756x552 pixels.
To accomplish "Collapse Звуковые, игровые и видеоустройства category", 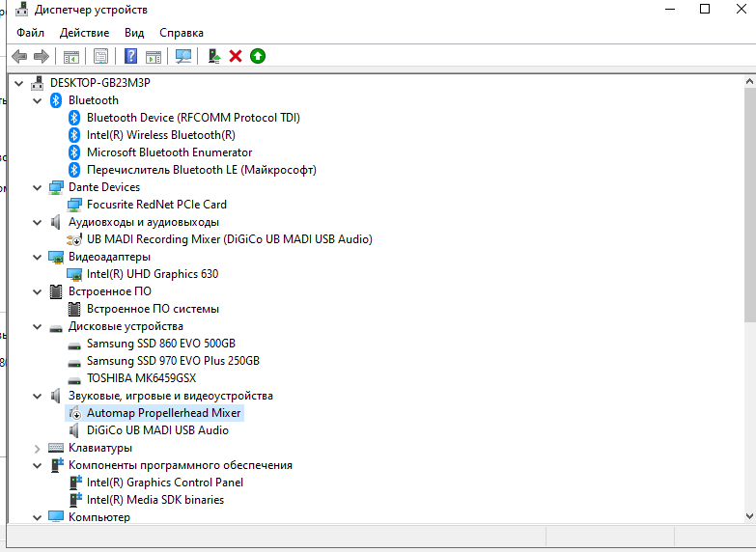I will pyautogui.click(x=37, y=396).
